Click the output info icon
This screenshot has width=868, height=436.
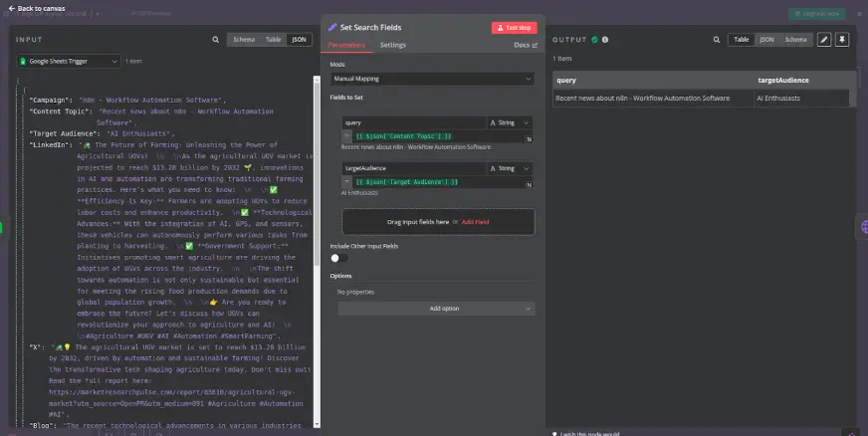pyautogui.click(x=605, y=40)
